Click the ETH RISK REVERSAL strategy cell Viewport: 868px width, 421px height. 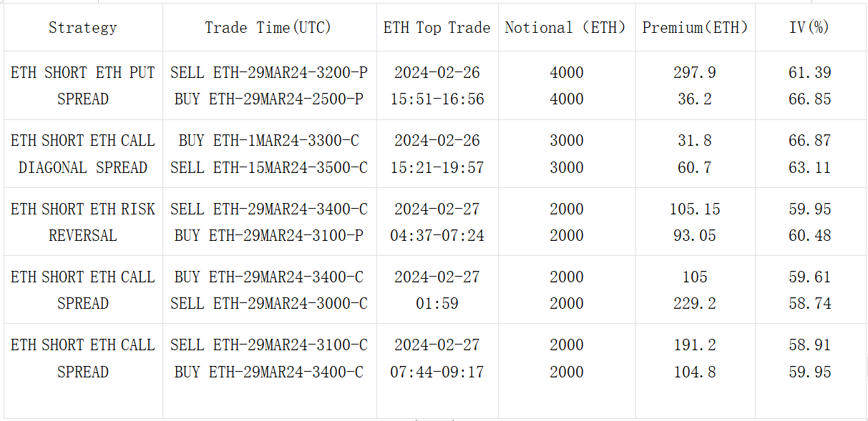(83, 222)
